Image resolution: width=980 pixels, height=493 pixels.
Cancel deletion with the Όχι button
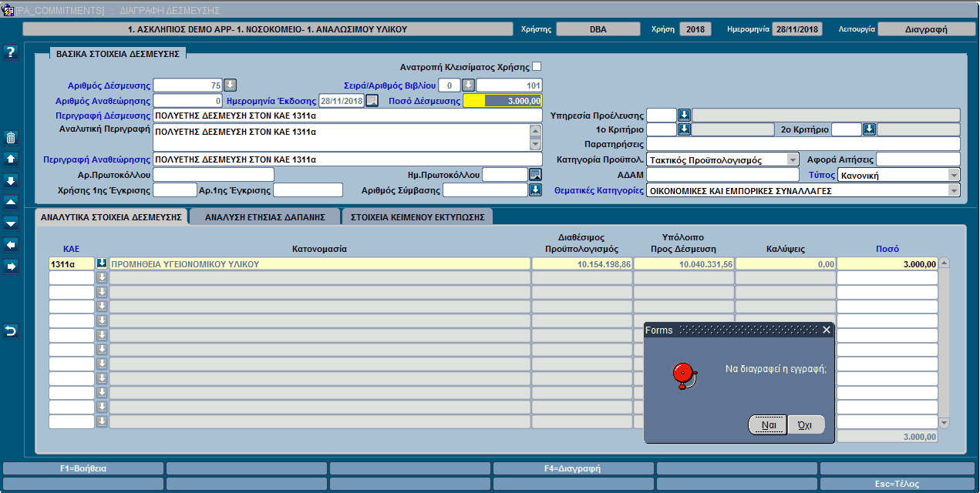806,424
